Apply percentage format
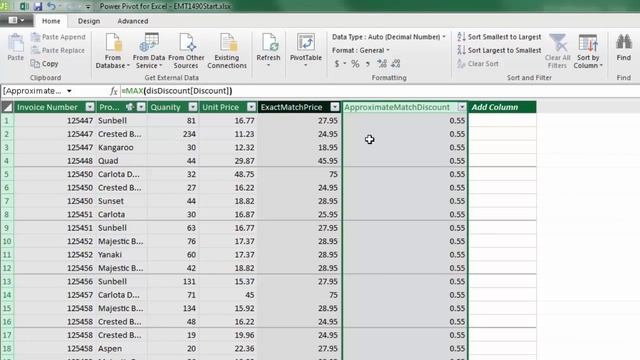The width and height of the screenshot is (640, 360). tap(355, 64)
